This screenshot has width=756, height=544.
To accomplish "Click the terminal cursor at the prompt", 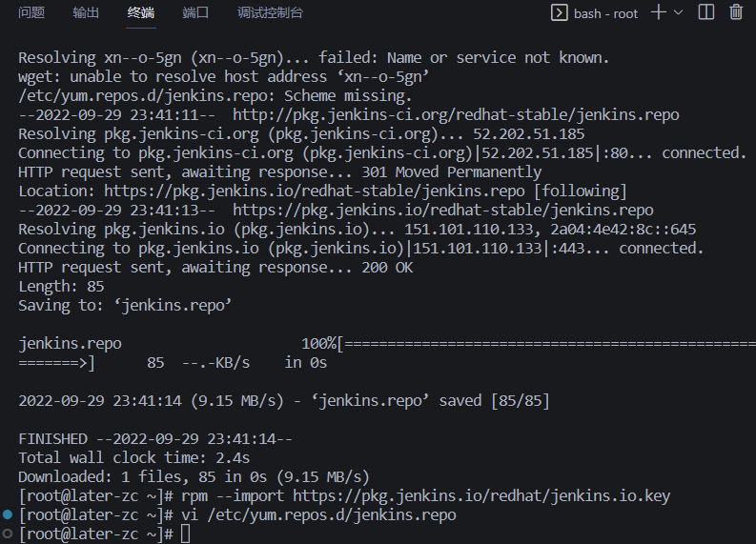I will (x=186, y=534).
